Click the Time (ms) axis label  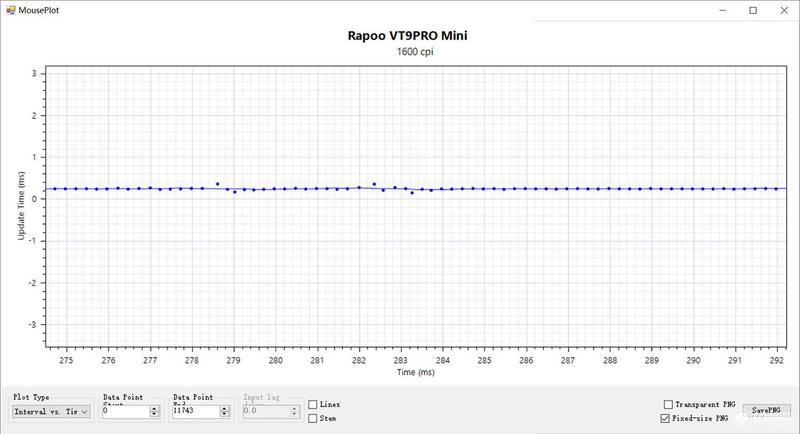(x=416, y=372)
